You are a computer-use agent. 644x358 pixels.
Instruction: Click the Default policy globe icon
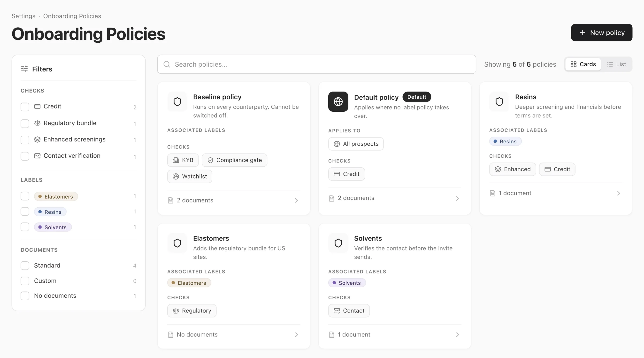coord(338,101)
